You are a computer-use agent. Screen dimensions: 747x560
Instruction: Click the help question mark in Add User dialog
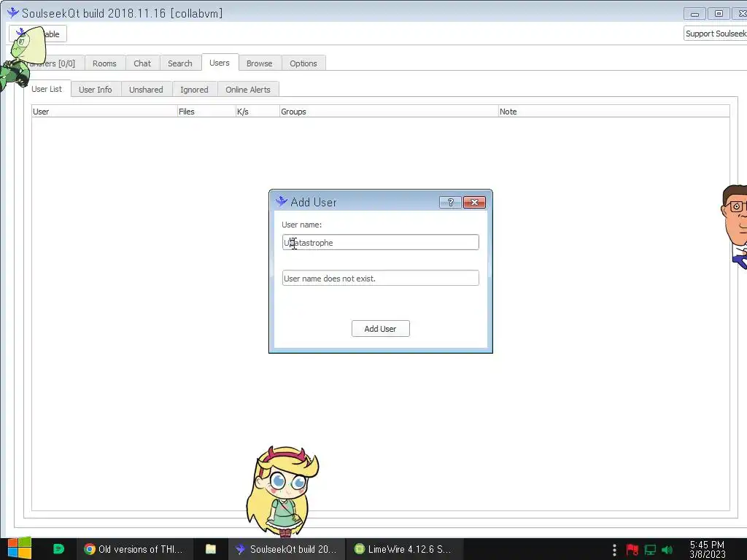450,203
